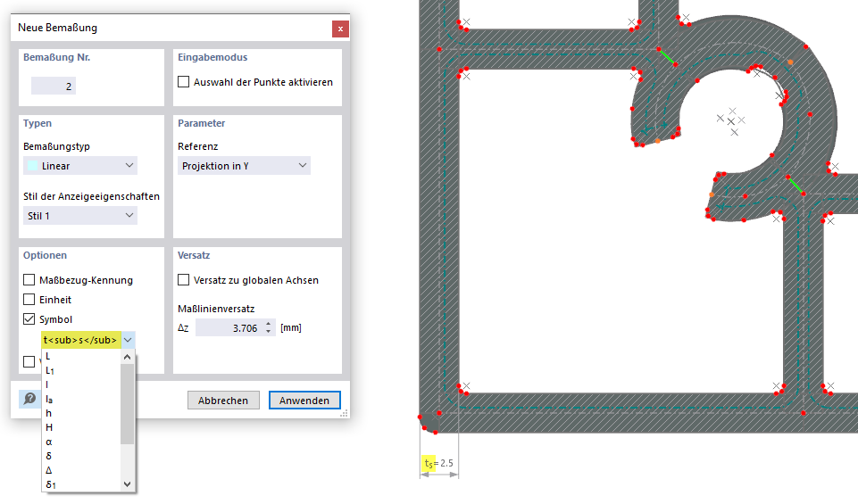The width and height of the screenshot is (858, 504).
Task: Open the Referenz Projektion in Y dropdown
Action: click(x=244, y=166)
